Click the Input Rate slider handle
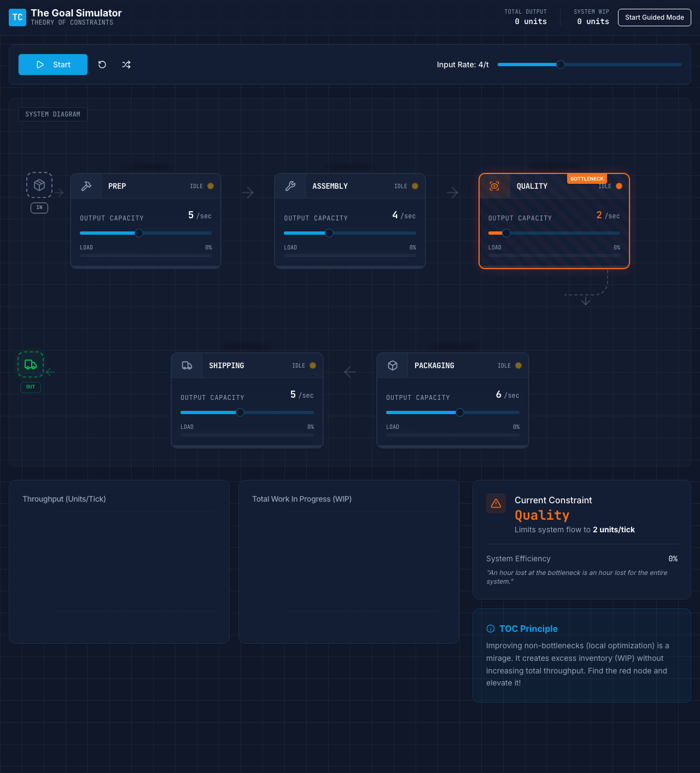 pos(561,65)
